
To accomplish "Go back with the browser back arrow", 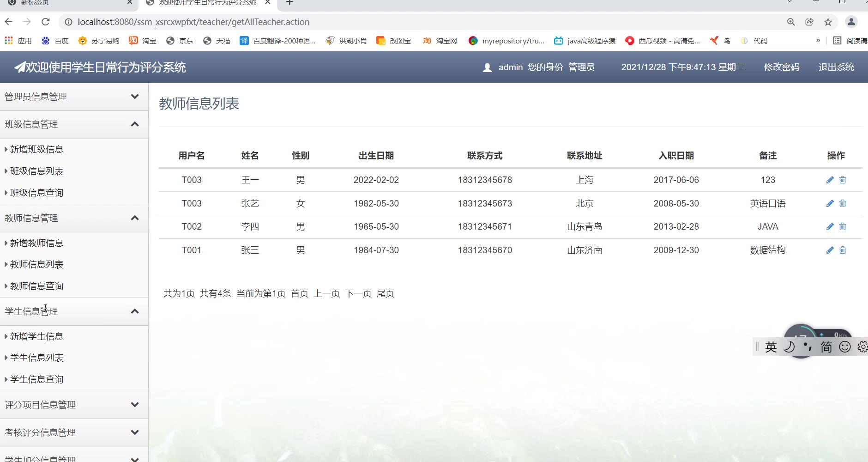I will point(9,22).
